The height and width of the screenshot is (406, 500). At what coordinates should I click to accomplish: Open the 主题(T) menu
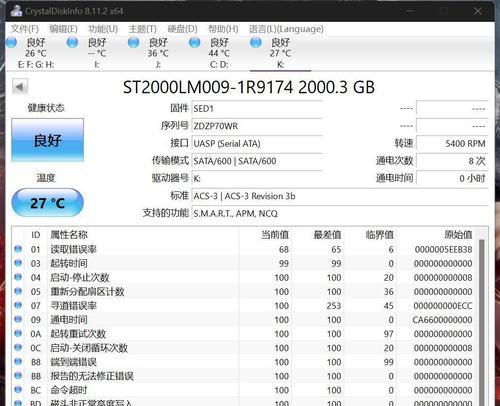[x=143, y=29]
